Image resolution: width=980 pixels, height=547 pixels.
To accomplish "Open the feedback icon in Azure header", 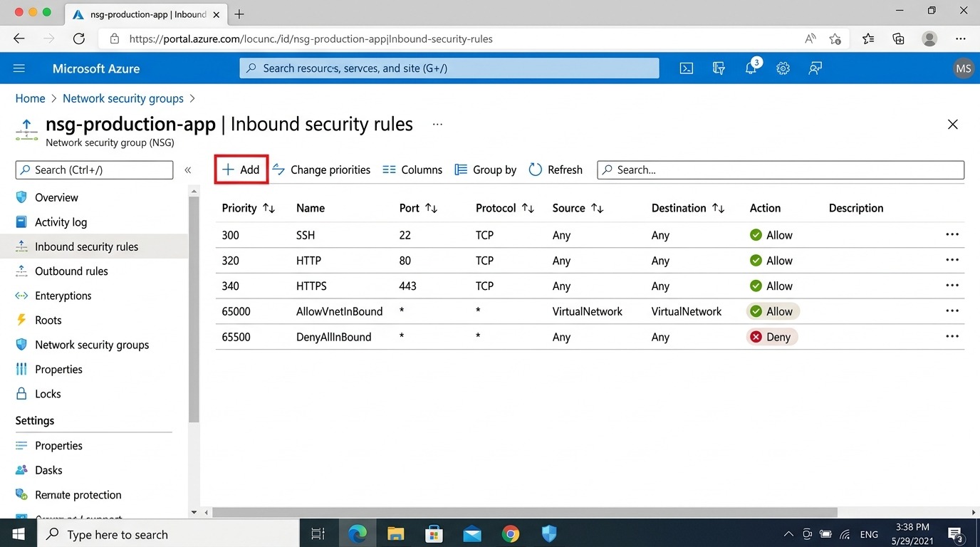I will tap(815, 68).
